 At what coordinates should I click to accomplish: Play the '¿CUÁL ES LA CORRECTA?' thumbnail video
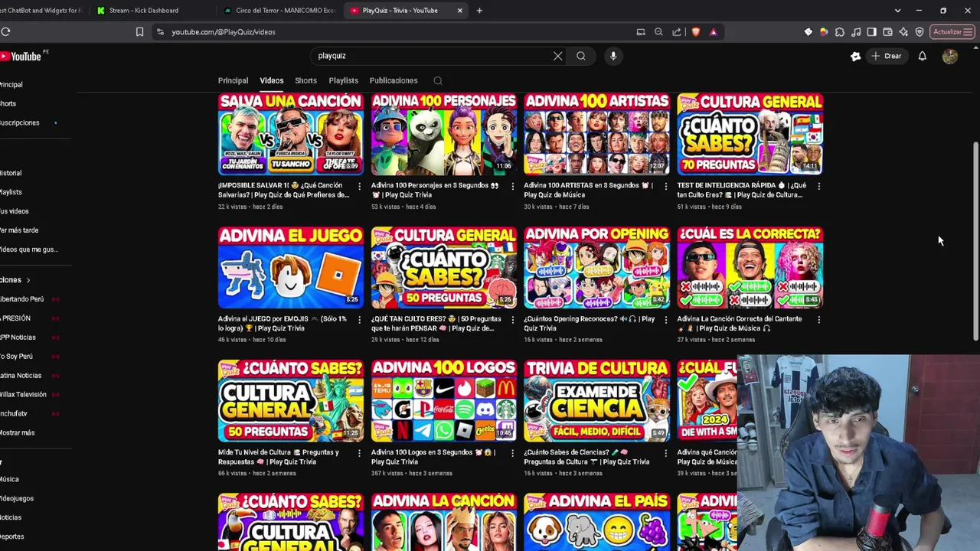(750, 267)
